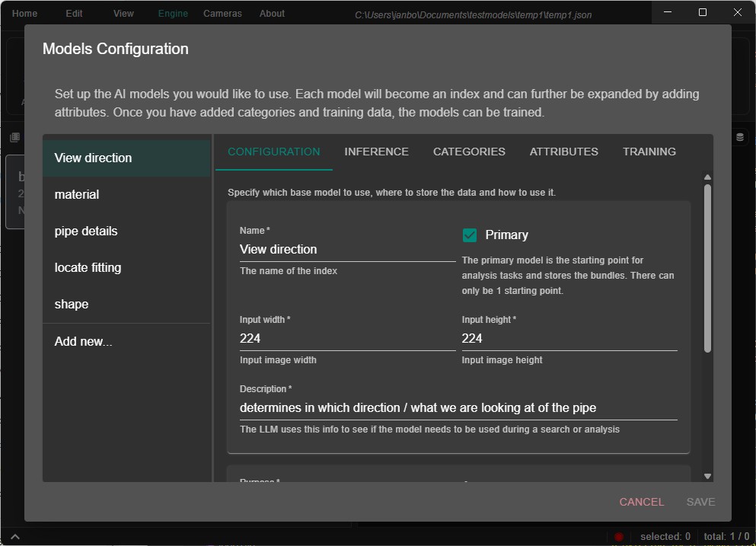Click Add new... to create a model
Viewport: 756px width, 546px height.
[83, 341]
